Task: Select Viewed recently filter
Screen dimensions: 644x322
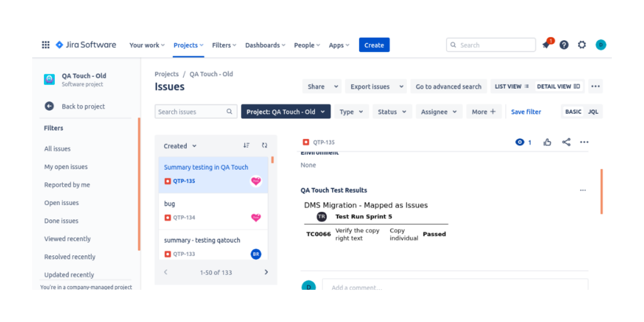Action: [67, 238]
